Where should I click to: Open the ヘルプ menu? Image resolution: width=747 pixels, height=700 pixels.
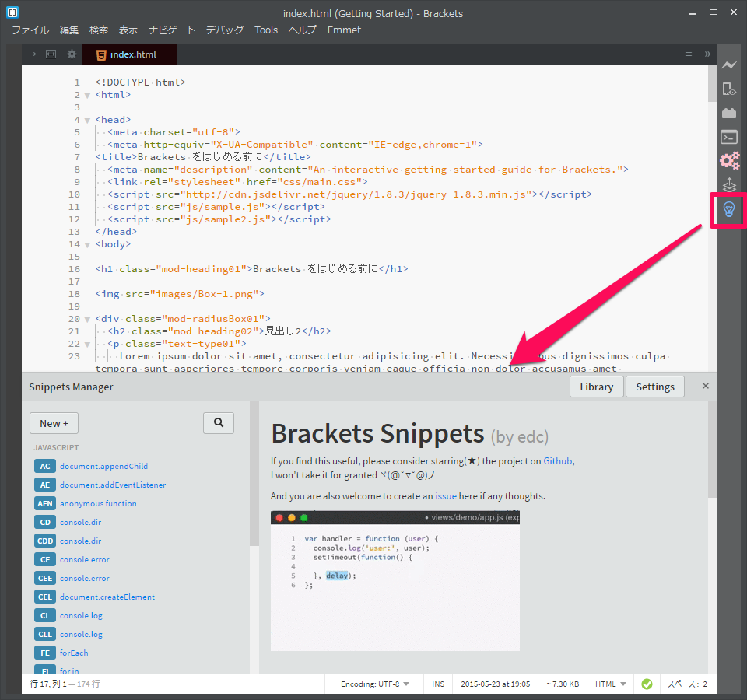click(x=303, y=30)
